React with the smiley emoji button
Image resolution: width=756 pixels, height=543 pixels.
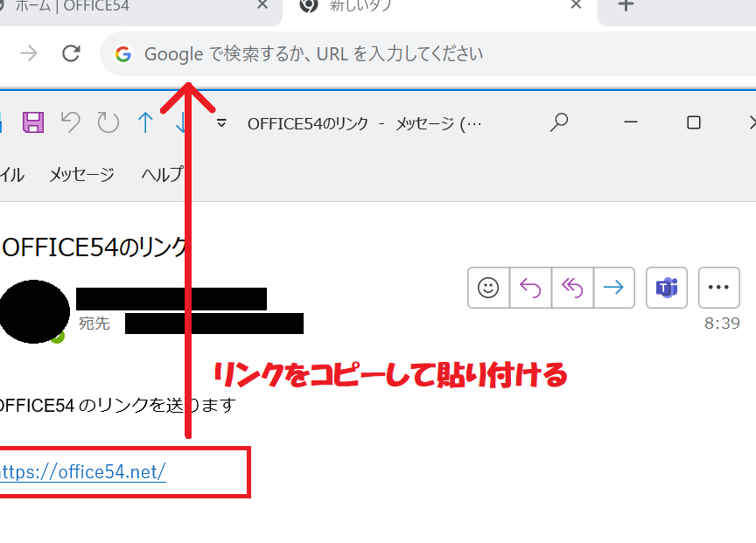488,288
